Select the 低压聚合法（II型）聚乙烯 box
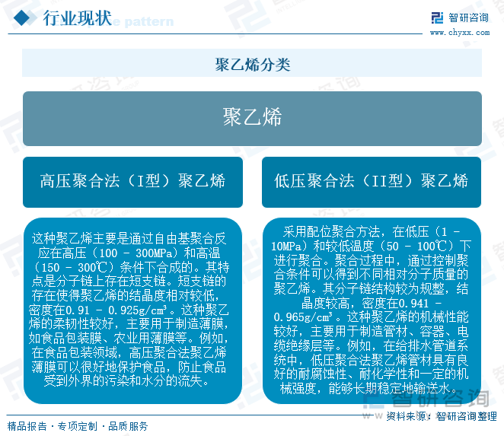The image size is (504, 436). (372, 182)
